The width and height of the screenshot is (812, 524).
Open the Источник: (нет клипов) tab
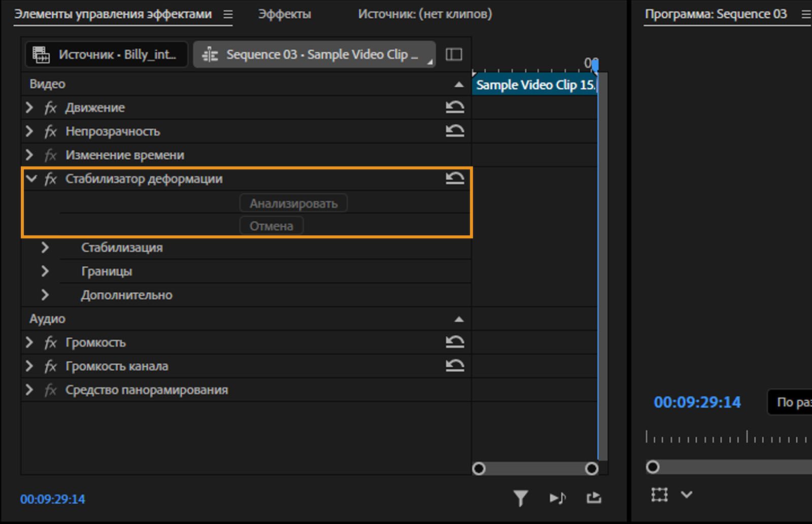coord(425,14)
